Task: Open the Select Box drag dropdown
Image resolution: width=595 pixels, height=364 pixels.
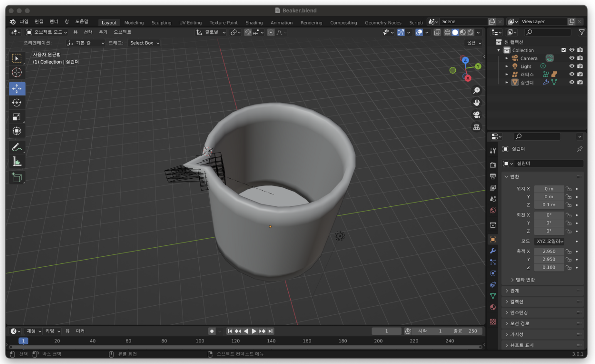Action: (x=144, y=43)
